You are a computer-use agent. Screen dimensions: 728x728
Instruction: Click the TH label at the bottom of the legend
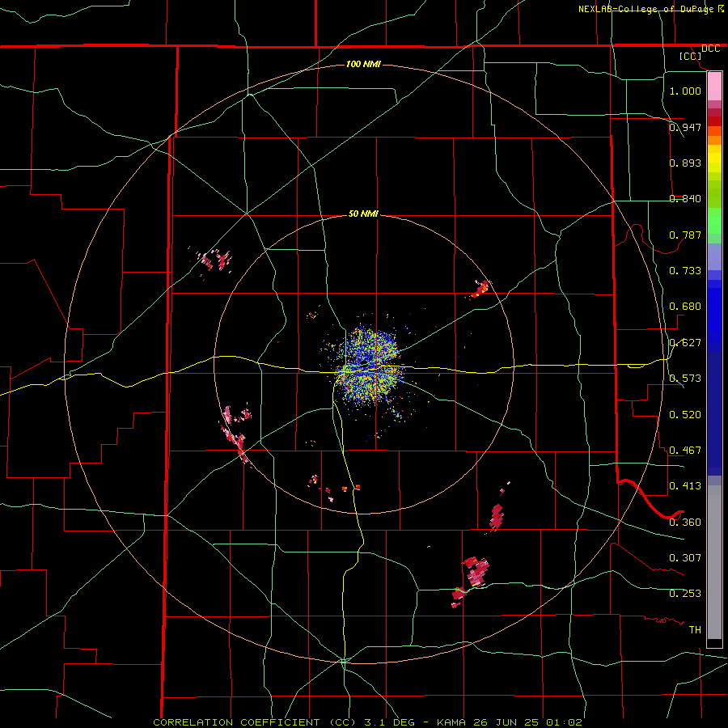[x=695, y=629]
